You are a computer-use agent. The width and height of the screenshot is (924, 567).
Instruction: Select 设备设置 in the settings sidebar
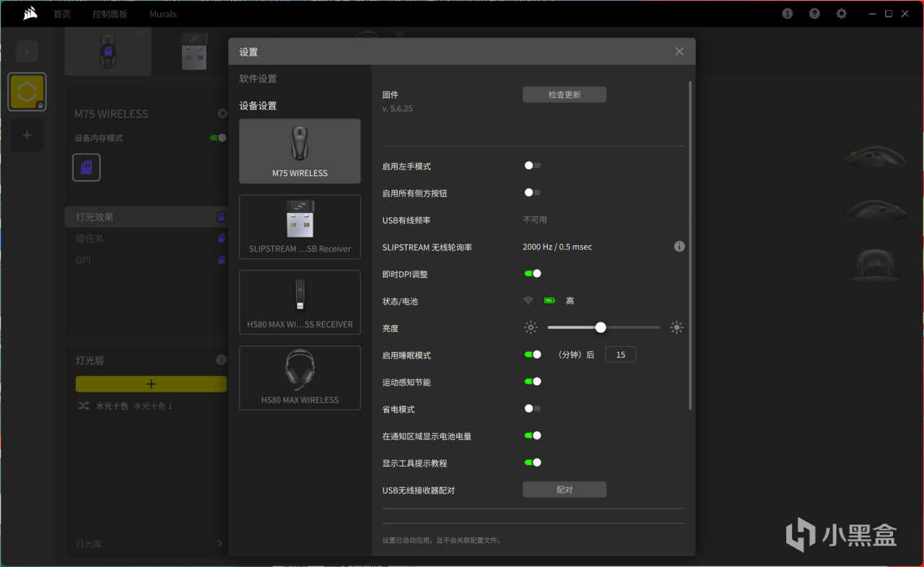[258, 105]
